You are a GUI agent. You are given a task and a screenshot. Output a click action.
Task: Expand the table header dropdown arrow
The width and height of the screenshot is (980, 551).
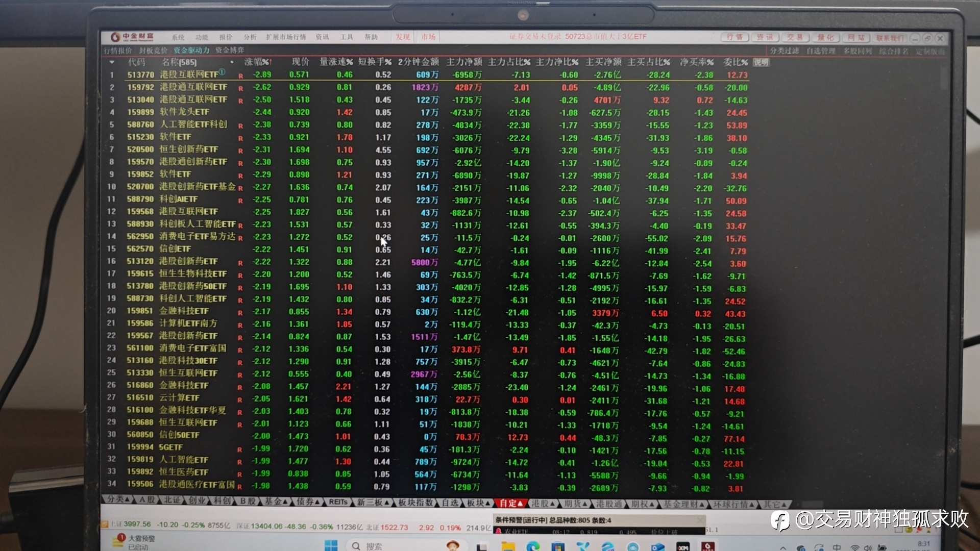[x=112, y=62]
